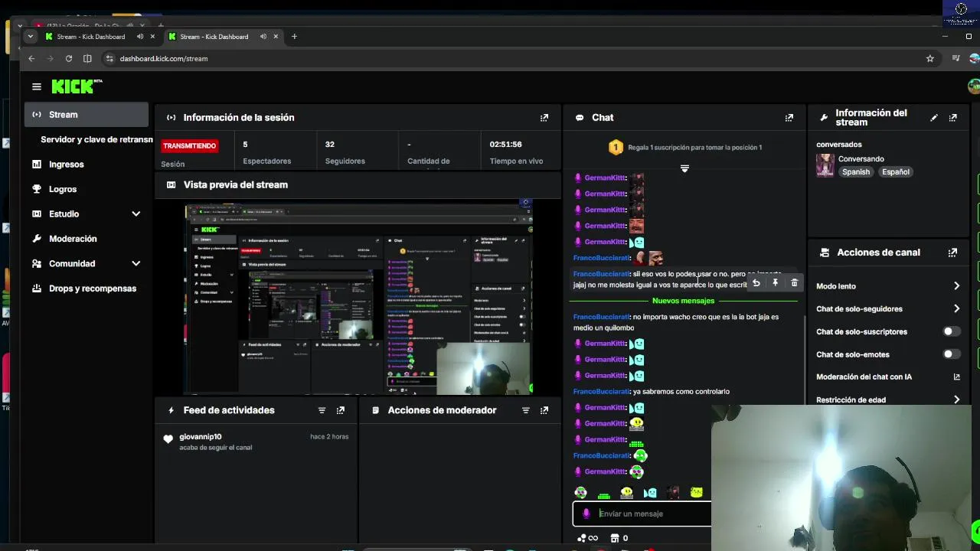Image resolution: width=980 pixels, height=551 pixels.
Task: Reply to the hovered FrancoBucciarati message
Action: pos(756,283)
